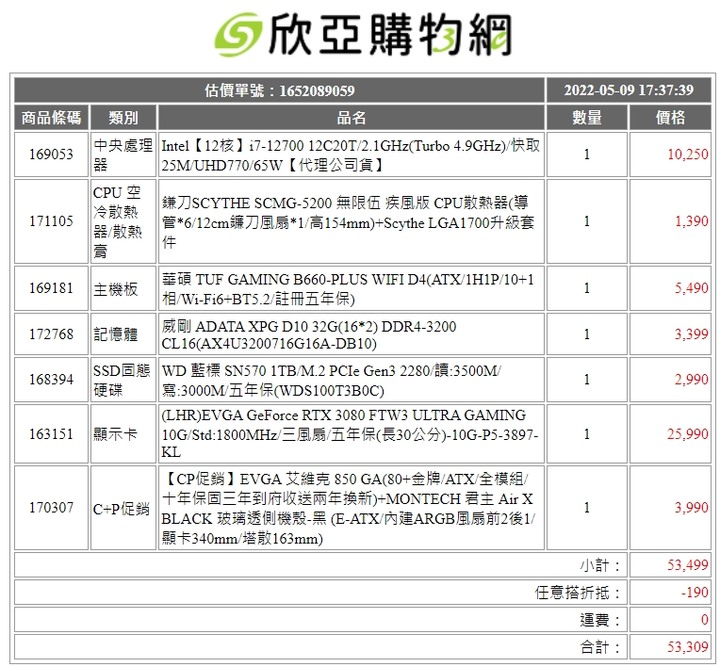Click the 合計： label

click(x=601, y=647)
